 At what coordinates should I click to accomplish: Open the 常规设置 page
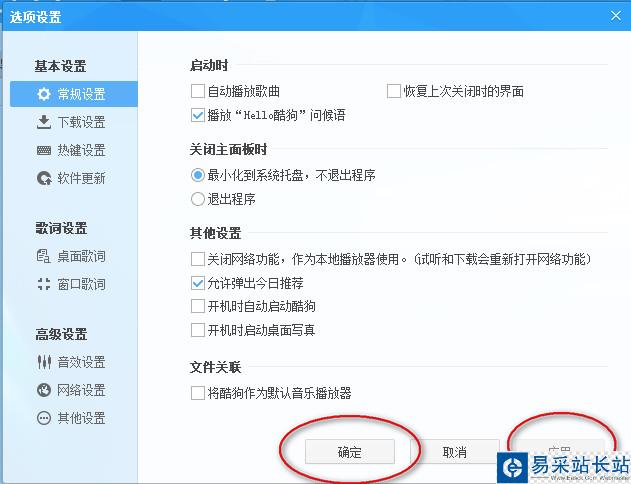point(74,94)
